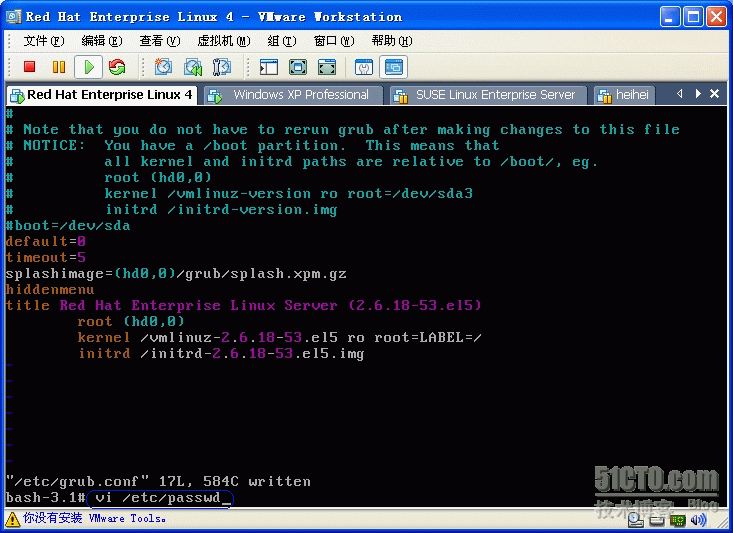733x533 pixels.
Task: Click the title Red Hat Enterprise Linux Server line
Action: point(244,305)
